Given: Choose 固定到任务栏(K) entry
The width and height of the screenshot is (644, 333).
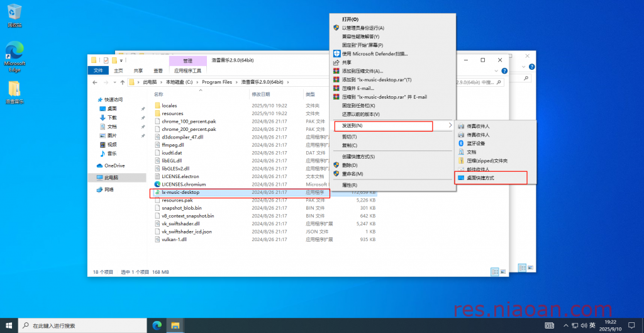Looking at the screenshot, I should pyautogui.click(x=358, y=106).
